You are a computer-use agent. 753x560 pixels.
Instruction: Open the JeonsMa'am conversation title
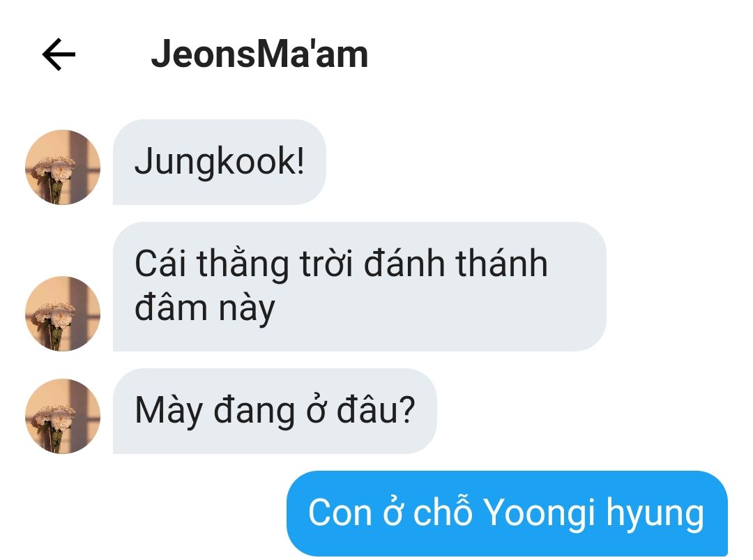tap(259, 54)
